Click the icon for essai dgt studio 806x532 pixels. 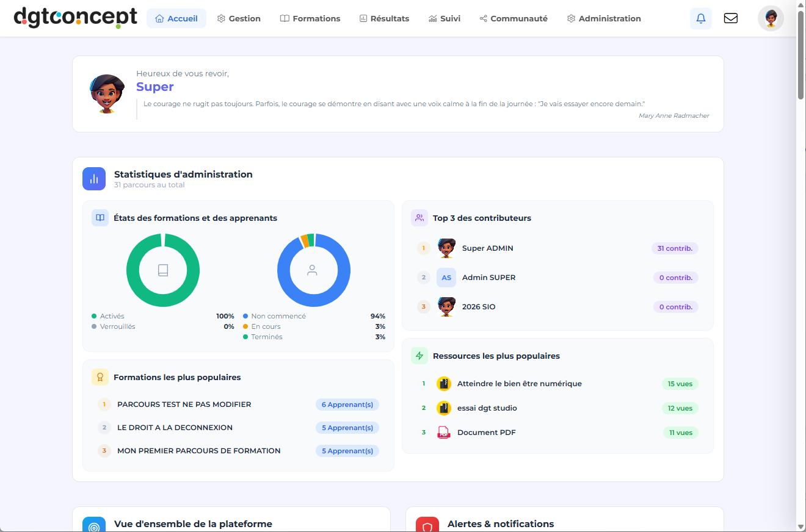point(444,408)
